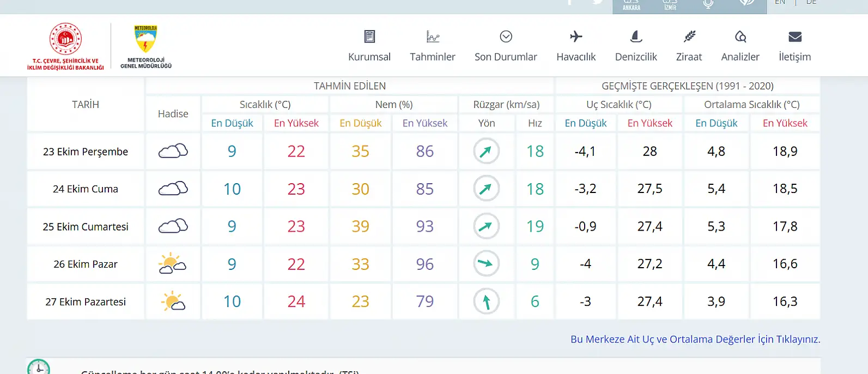
Task: Click the ministry logo emblem
Action: coord(65,39)
